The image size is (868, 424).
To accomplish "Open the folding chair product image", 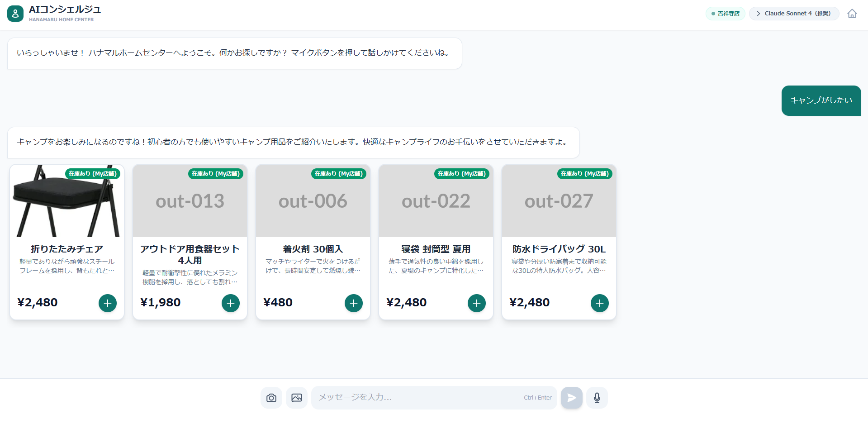I will pyautogui.click(x=67, y=201).
